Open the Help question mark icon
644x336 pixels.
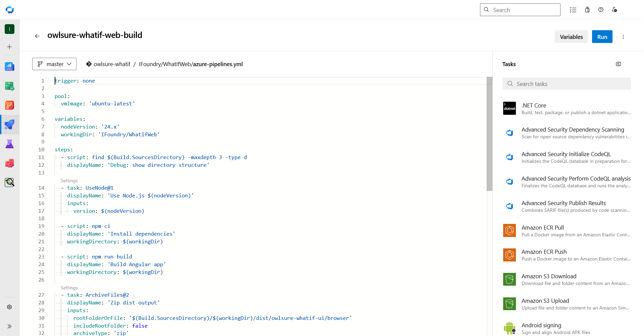[601, 10]
